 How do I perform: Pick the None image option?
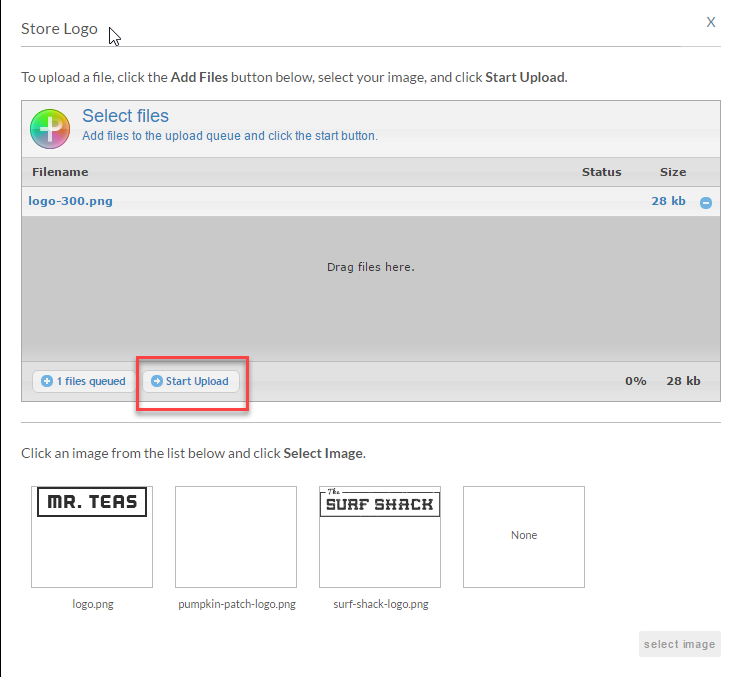524,537
